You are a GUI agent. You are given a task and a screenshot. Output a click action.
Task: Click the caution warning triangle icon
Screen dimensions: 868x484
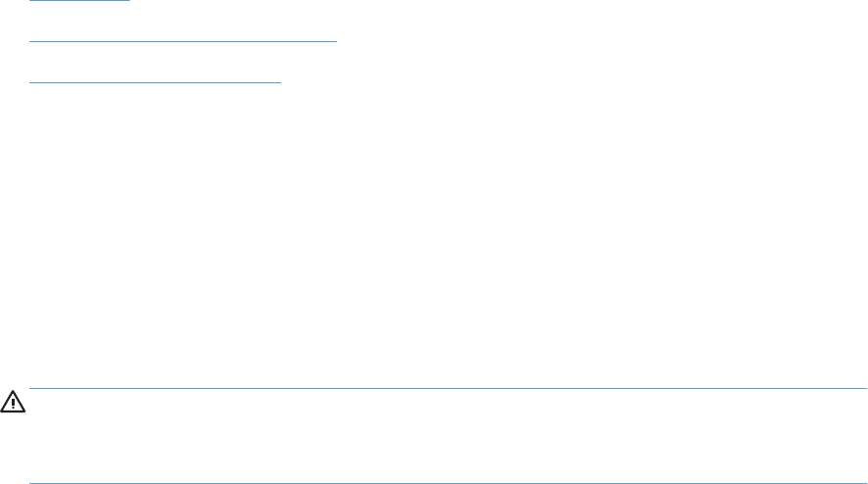tap(13, 402)
